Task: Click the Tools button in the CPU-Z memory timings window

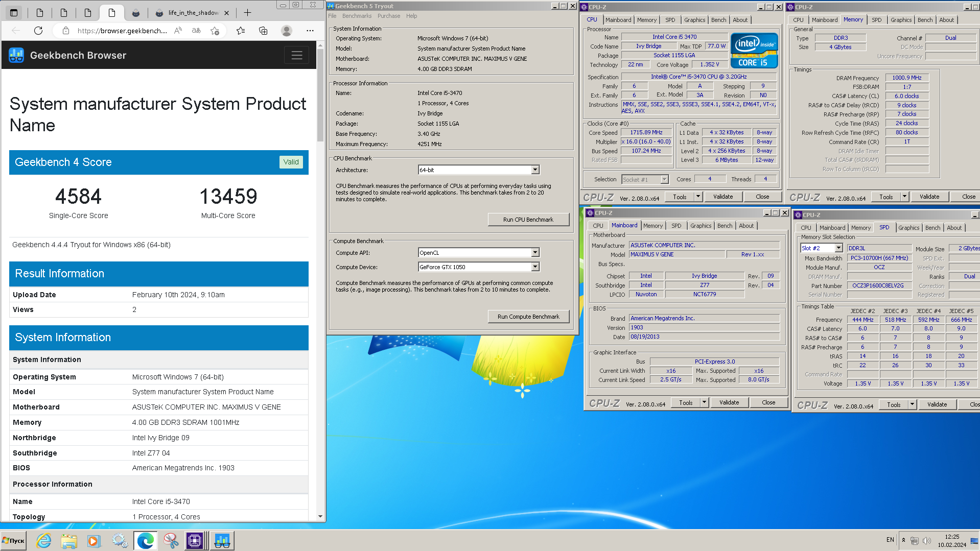Action: (x=886, y=197)
